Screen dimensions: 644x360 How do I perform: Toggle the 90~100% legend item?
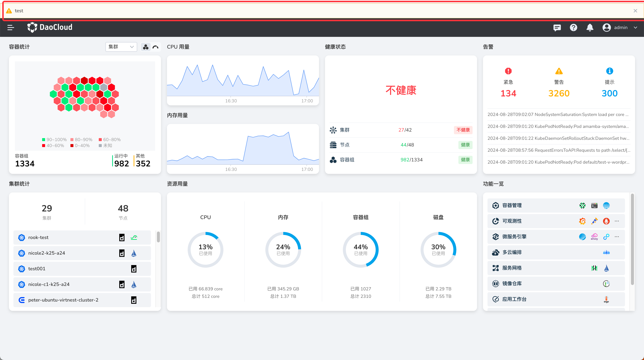tap(54, 140)
